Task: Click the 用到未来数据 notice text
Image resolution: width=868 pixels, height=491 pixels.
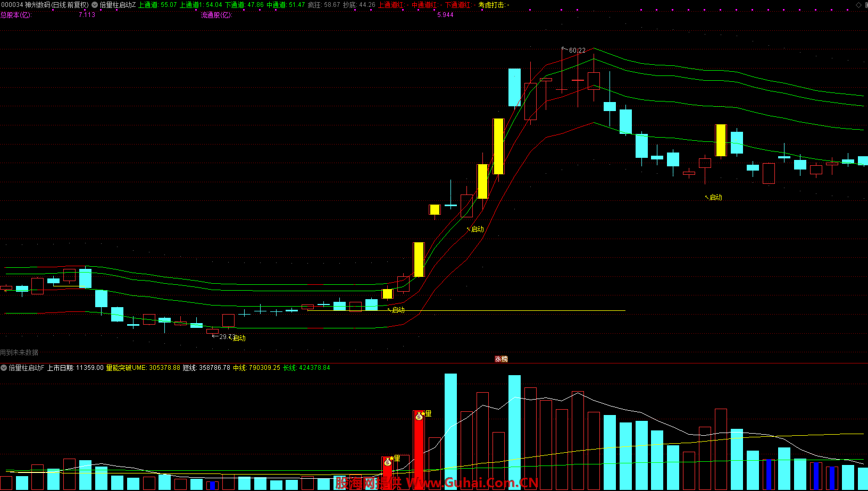Action: click(19, 353)
